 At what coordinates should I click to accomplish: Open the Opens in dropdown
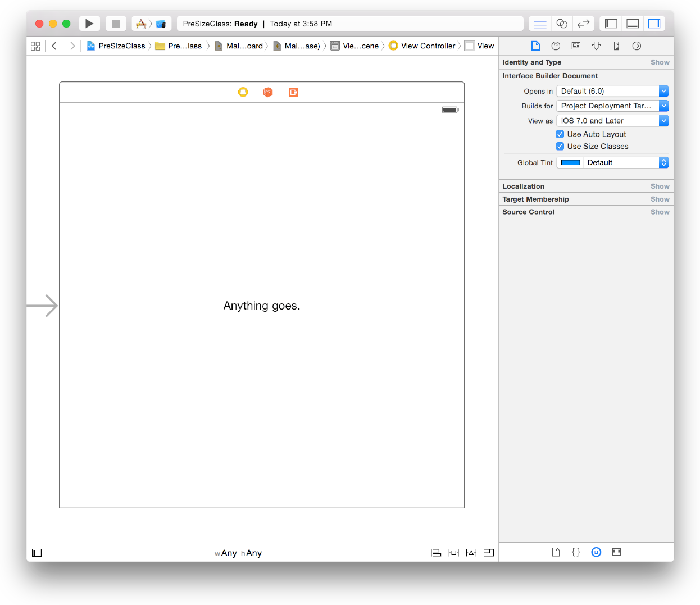(612, 91)
